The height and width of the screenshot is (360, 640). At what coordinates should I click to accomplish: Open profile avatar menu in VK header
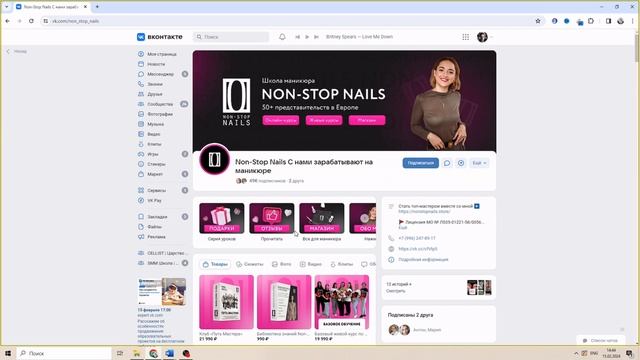click(485, 37)
